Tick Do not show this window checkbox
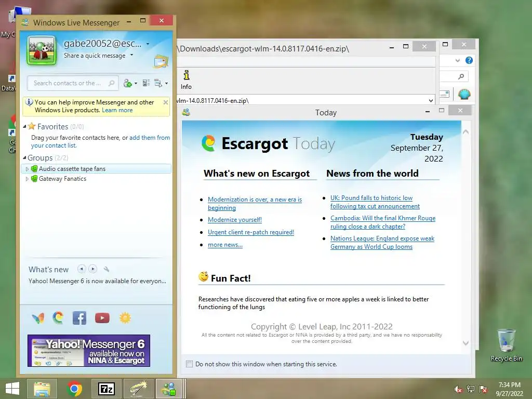Viewport: 532px width, 399px height. (x=189, y=364)
